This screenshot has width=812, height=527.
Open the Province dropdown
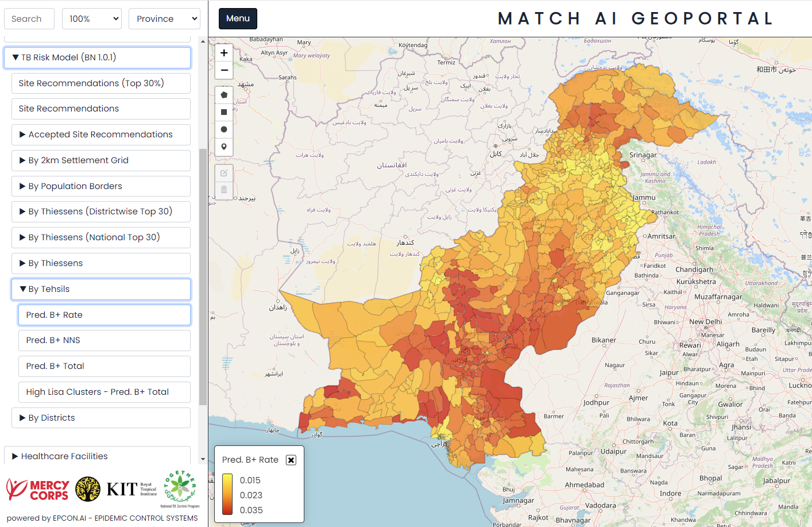point(165,18)
